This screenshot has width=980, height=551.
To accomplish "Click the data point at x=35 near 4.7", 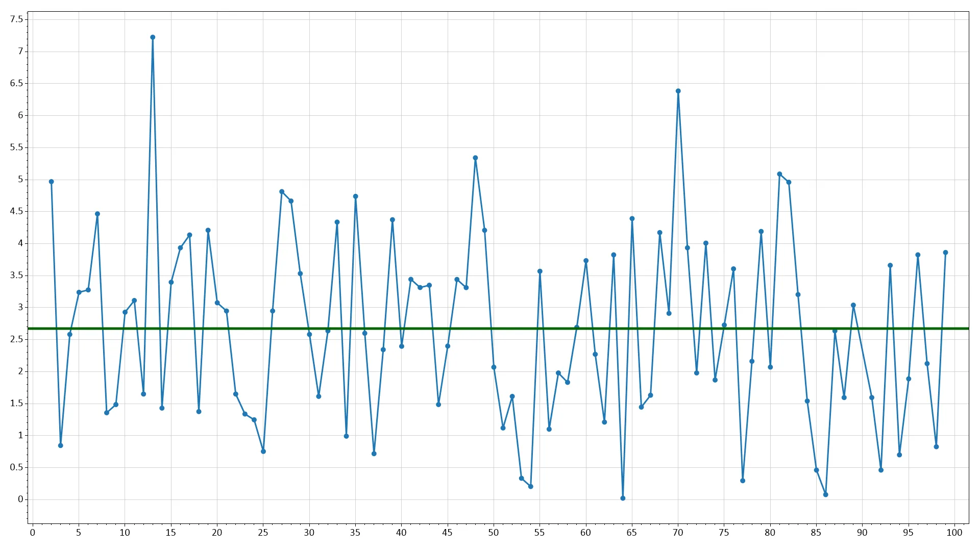I will (355, 196).
